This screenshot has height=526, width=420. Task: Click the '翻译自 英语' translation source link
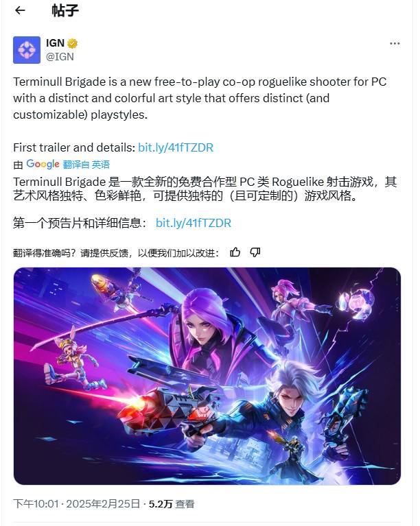86,165
